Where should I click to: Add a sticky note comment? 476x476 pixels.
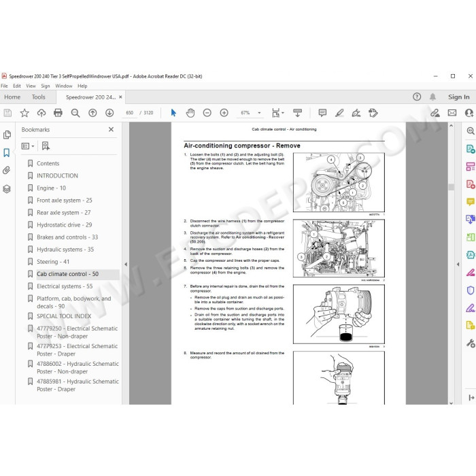tap(322, 113)
